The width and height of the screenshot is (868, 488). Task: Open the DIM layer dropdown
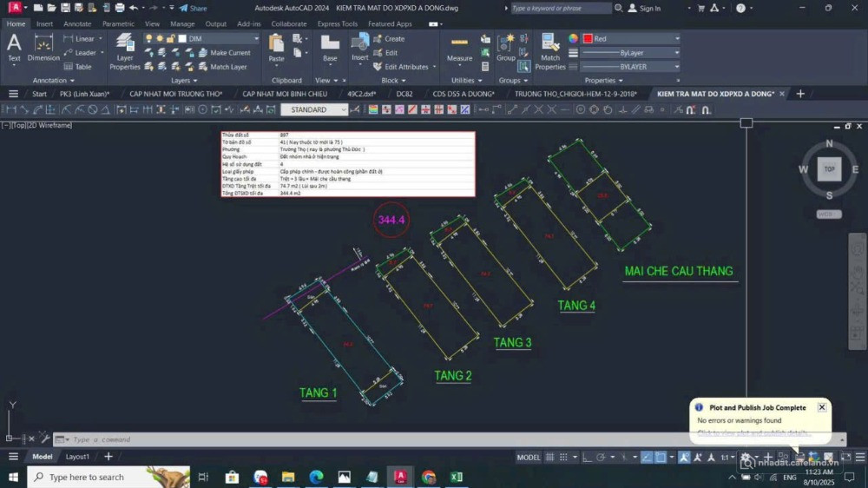256,39
